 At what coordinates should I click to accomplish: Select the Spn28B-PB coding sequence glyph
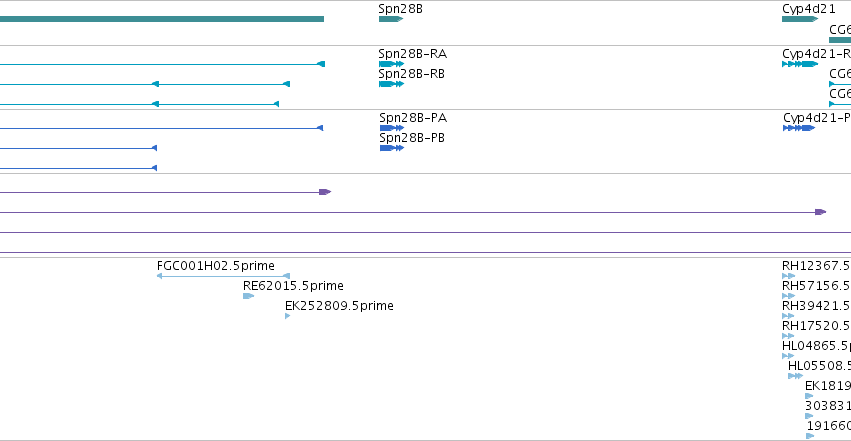392,148
